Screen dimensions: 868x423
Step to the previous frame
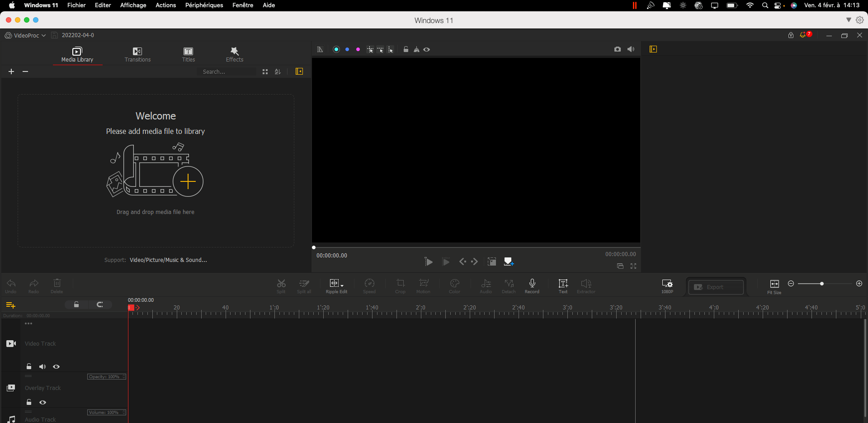pyautogui.click(x=462, y=261)
